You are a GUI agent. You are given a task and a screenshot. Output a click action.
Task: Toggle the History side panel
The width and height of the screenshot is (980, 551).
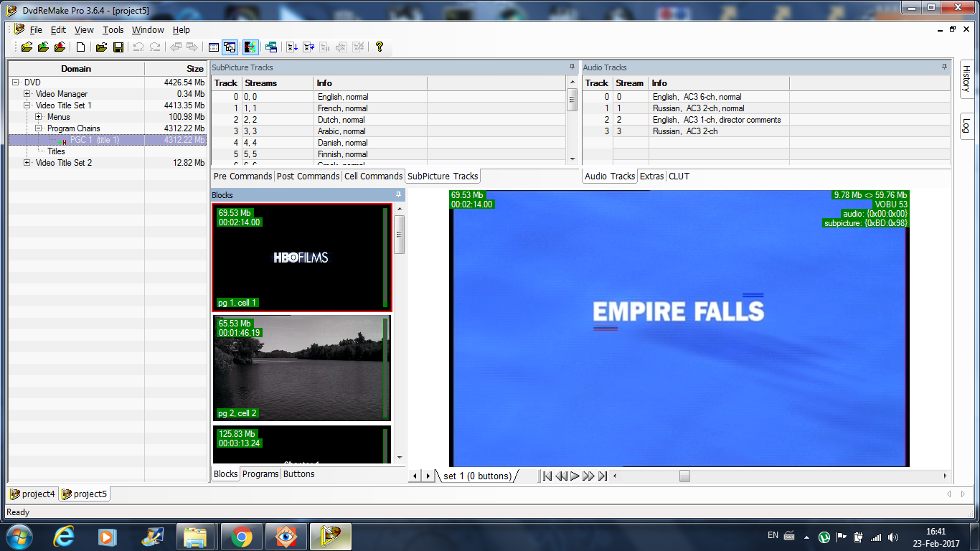pyautogui.click(x=966, y=80)
